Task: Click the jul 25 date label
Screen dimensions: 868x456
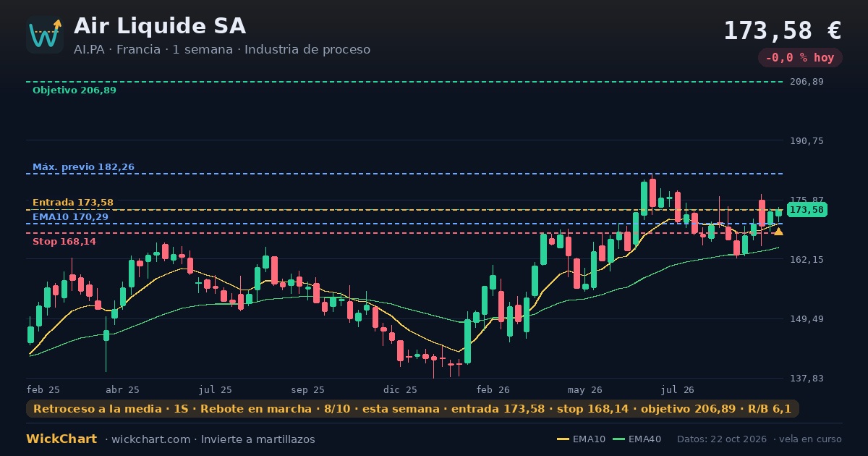Action: [216, 390]
